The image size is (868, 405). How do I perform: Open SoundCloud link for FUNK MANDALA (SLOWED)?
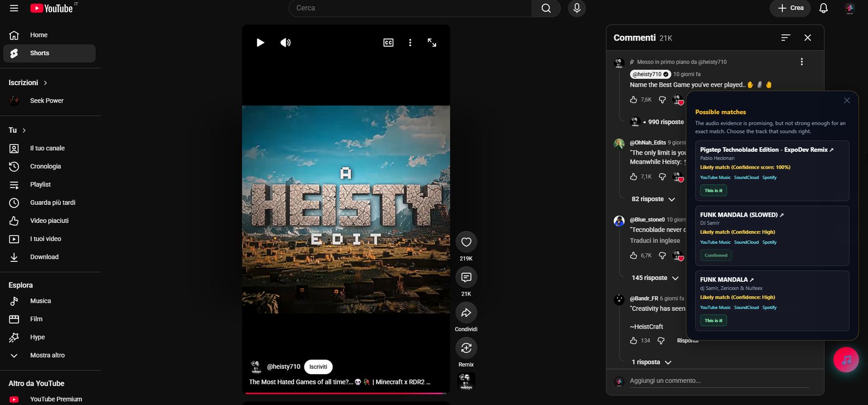point(746,242)
